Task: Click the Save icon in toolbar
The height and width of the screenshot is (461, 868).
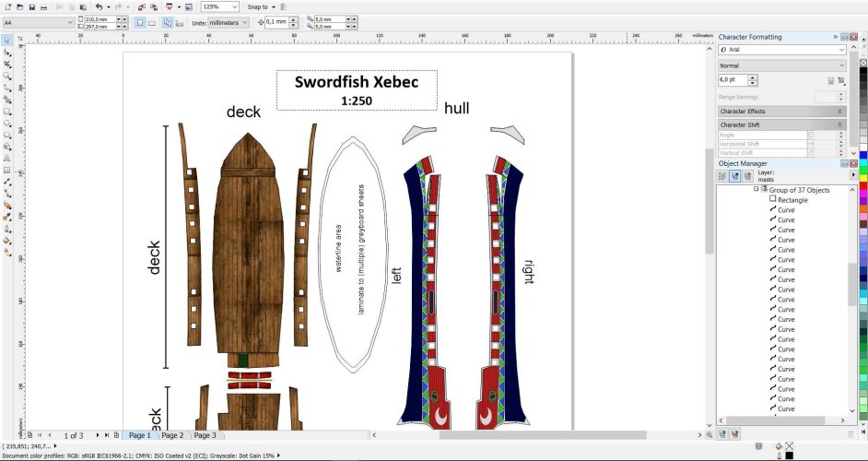Action: 31,6
